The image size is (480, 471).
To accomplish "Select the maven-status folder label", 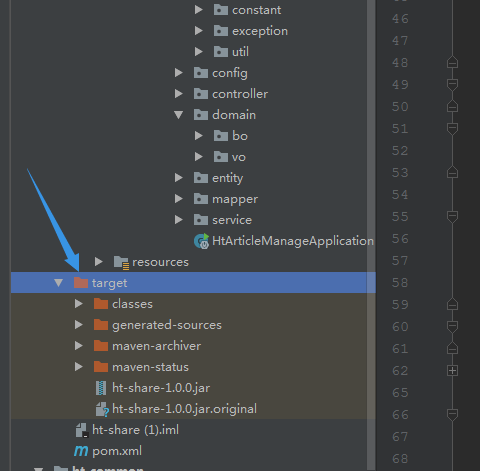I will point(150,367).
